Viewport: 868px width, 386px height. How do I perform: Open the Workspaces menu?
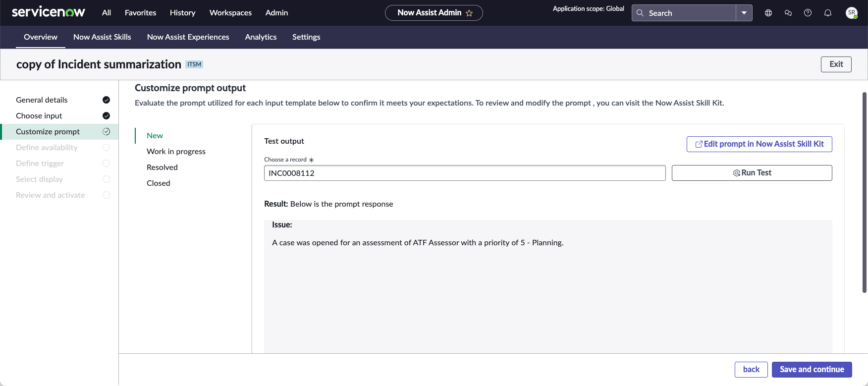(x=231, y=13)
